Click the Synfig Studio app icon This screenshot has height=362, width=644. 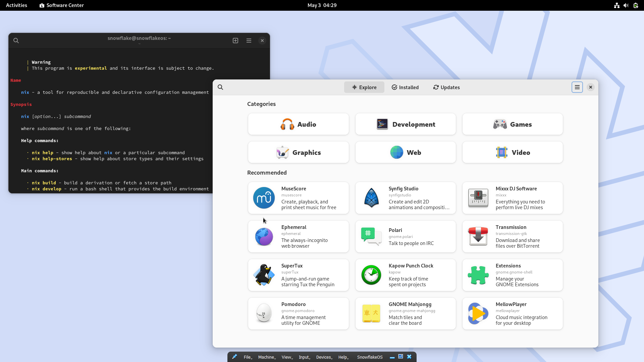(371, 198)
